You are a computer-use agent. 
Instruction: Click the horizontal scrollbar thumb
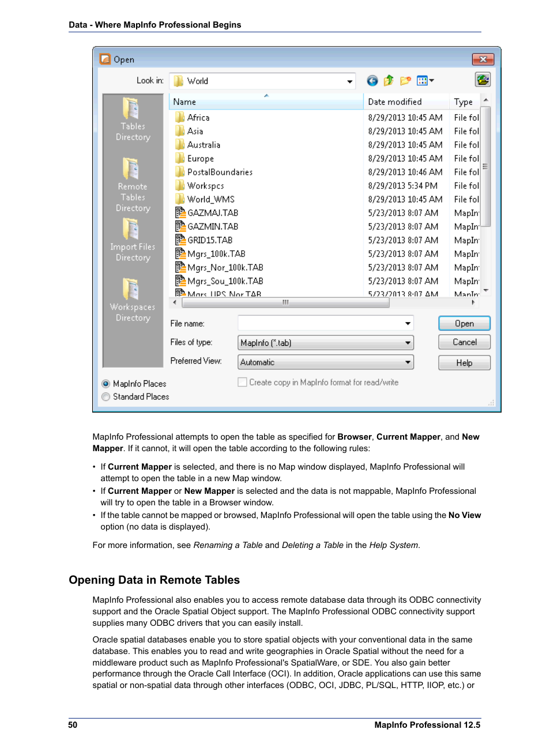point(285,302)
